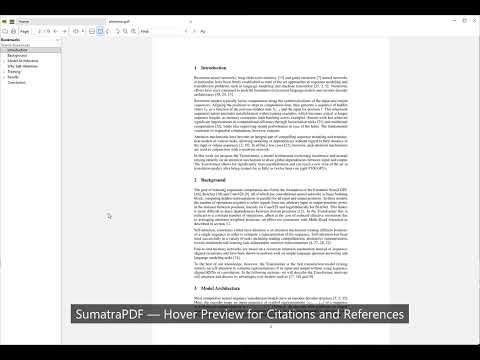480x360 pixels.
Task: Expand the Model Architecture bookmark node
Action: 4,61
